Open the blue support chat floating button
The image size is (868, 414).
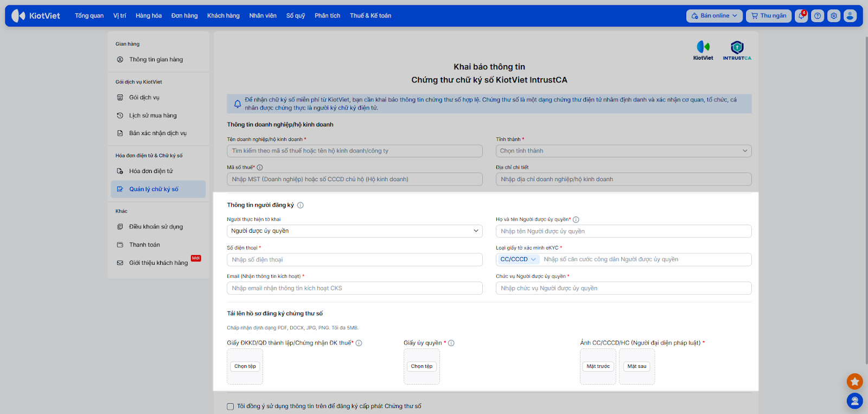click(x=855, y=401)
